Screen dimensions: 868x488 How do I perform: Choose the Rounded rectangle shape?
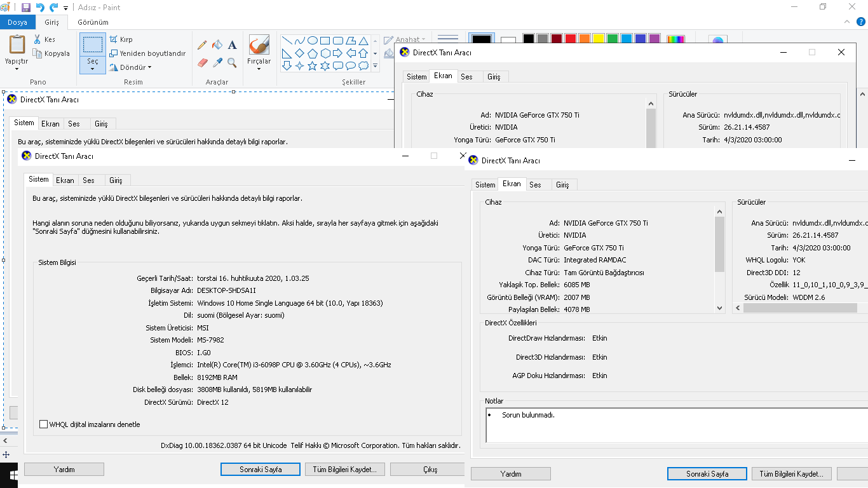click(337, 41)
